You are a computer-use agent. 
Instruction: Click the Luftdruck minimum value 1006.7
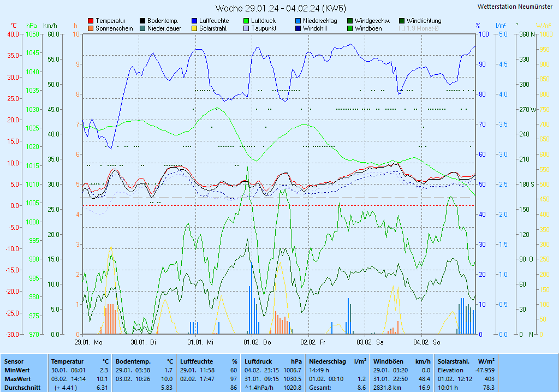293,370
